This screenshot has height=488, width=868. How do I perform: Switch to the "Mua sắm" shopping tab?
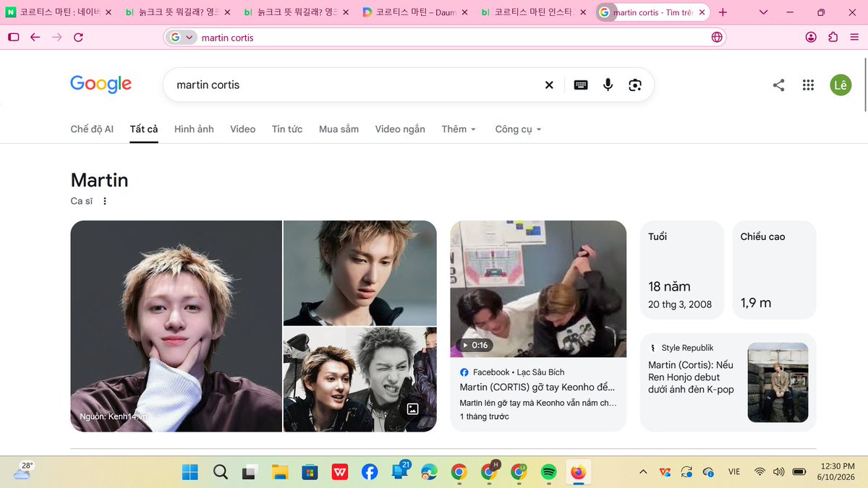tap(339, 129)
